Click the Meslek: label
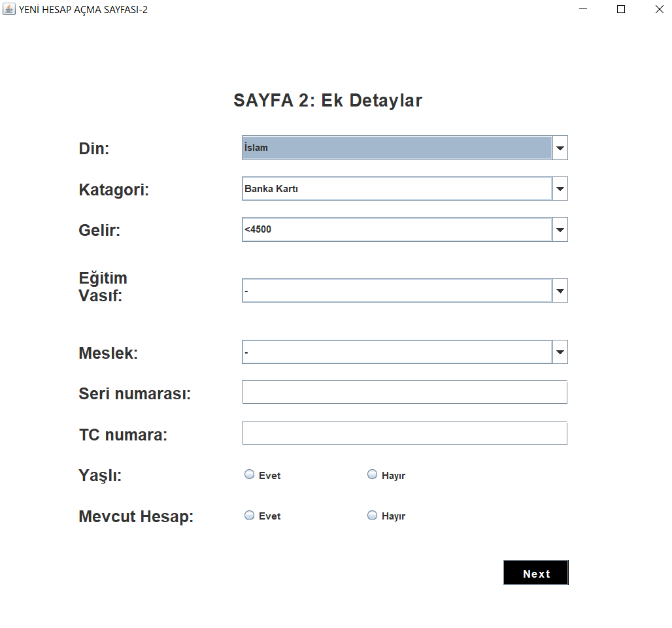The width and height of the screenshot is (672, 628). click(x=109, y=354)
